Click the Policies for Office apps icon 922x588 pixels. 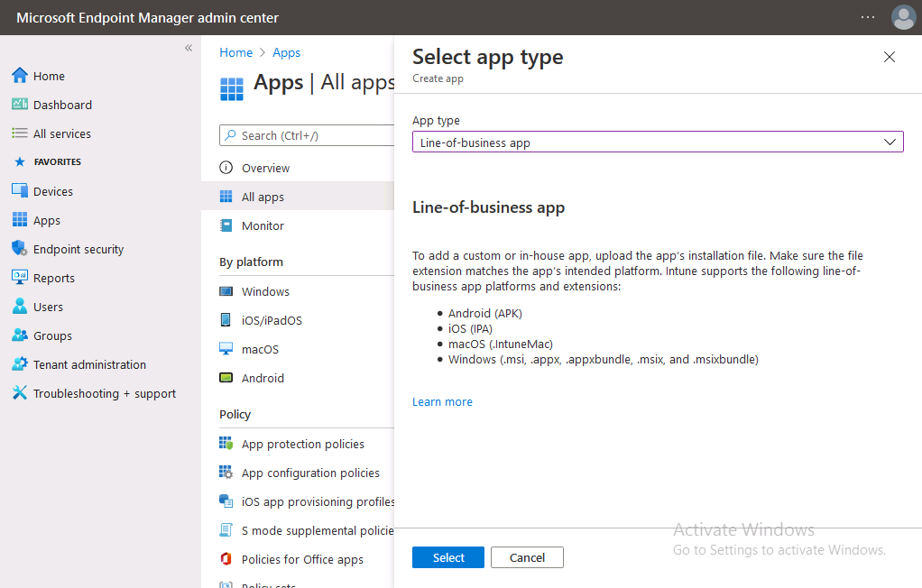tap(226, 558)
